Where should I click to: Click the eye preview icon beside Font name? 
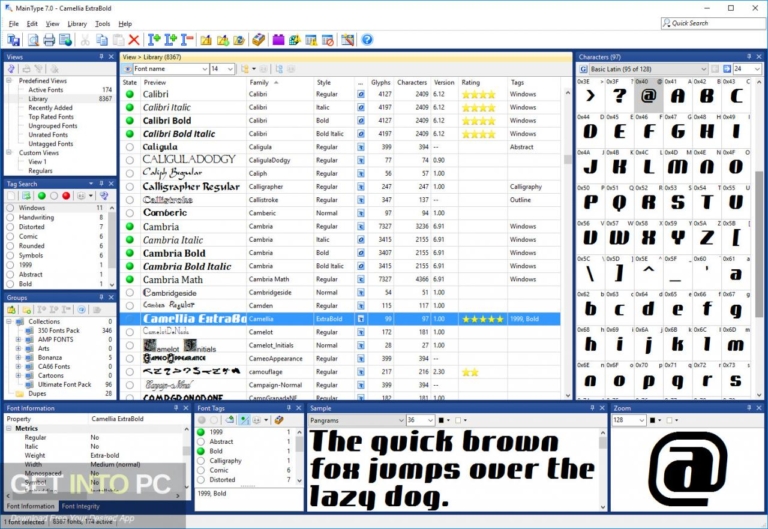(x=127, y=69)
